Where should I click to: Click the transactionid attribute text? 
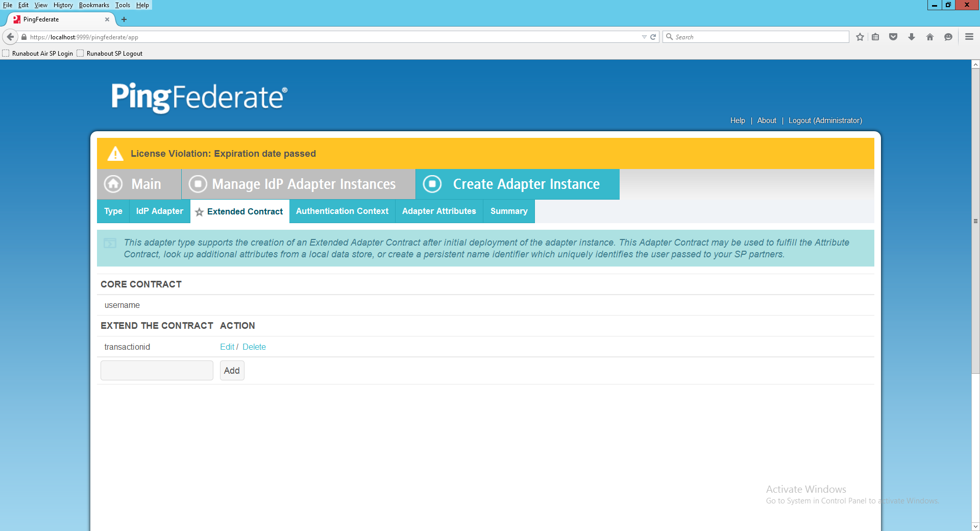point(127,347)
